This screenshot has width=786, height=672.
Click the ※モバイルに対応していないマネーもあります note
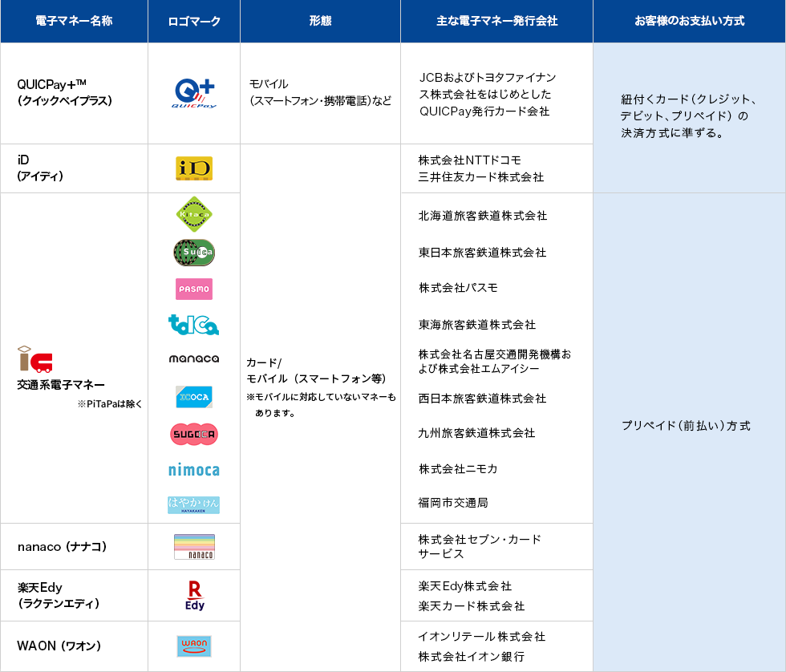click(x=321, y=405)
